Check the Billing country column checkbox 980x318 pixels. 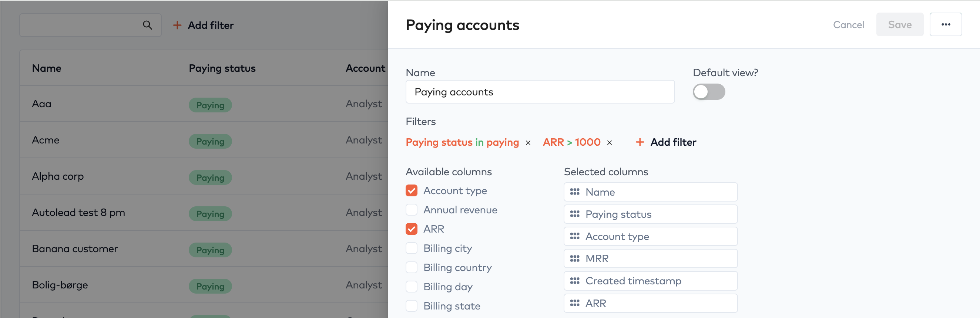coord(411,267)
